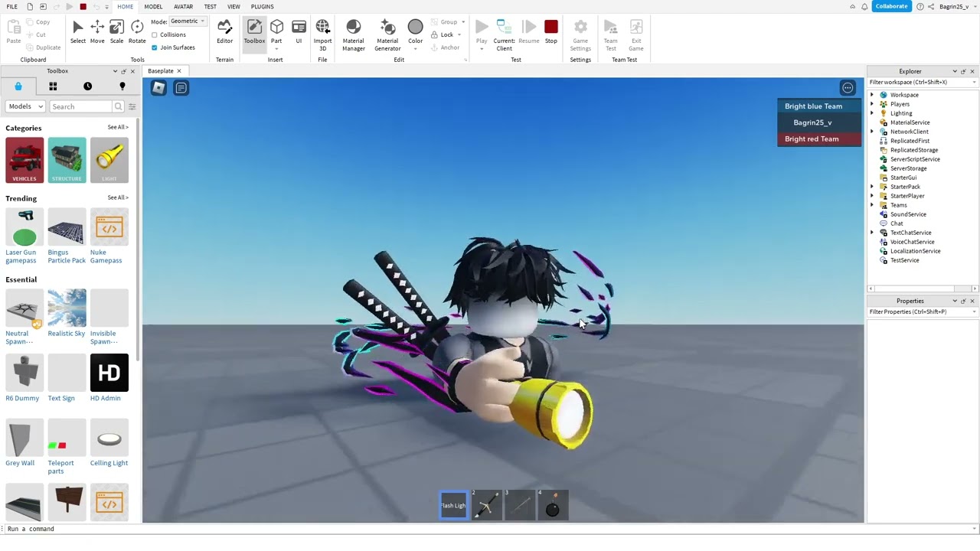
Task: Open Material Manager
Action: (x=353, y=34)
